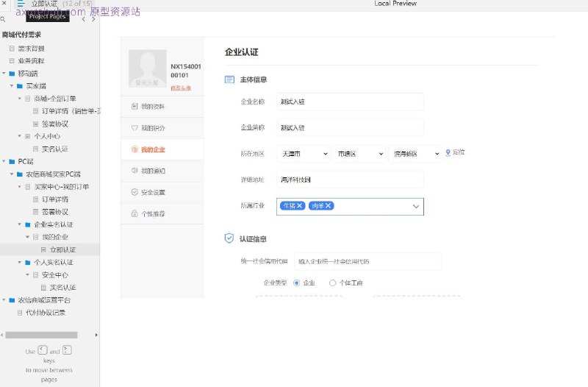The height and width of the screenshot is (387, 588).
Task: Click the 企业名称 input field
Action: 350,102
